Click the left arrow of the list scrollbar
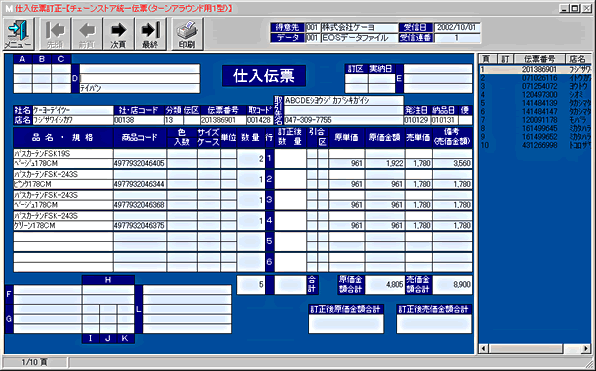 [x=484, y=349]
